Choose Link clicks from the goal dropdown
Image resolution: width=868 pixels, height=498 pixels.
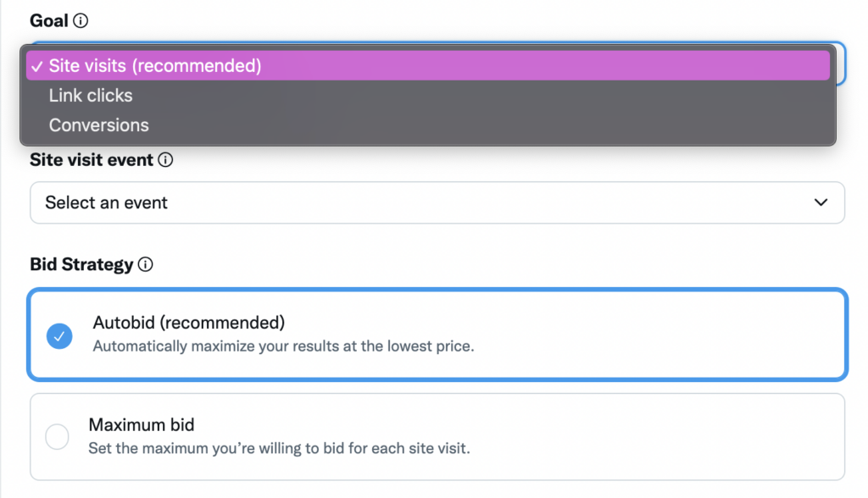tap(91, 96)
